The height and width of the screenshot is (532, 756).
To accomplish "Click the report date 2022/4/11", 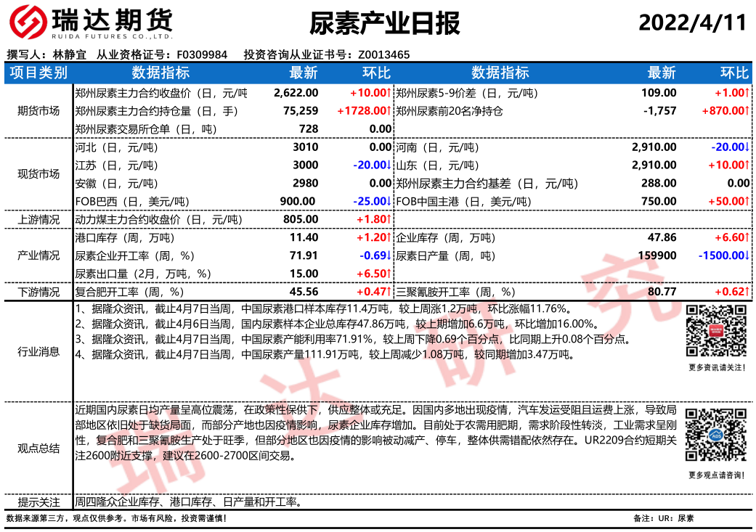I will point(692,23).
